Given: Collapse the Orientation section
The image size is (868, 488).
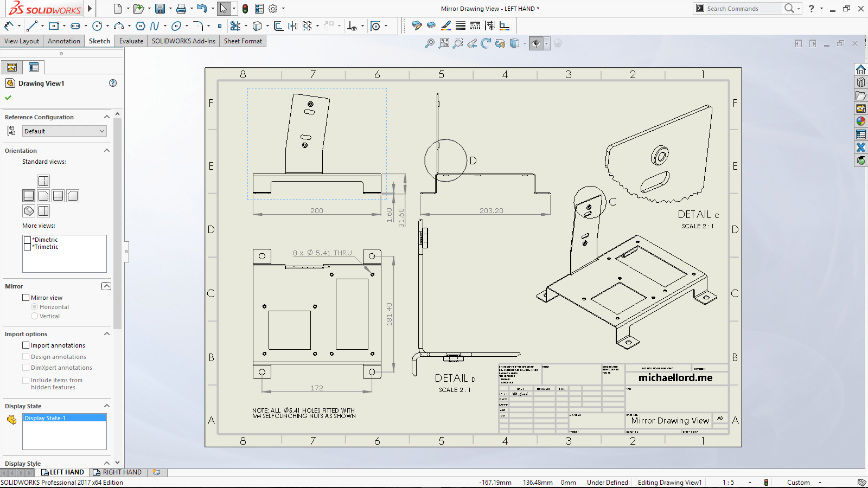Looking at the screenshot, I should pyautogui.click(x=106, y=151).
